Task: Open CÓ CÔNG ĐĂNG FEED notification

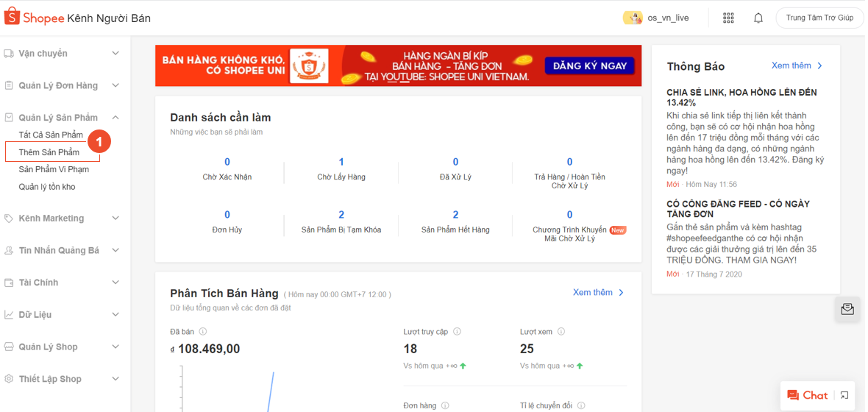Action: (x=738, y=209)
